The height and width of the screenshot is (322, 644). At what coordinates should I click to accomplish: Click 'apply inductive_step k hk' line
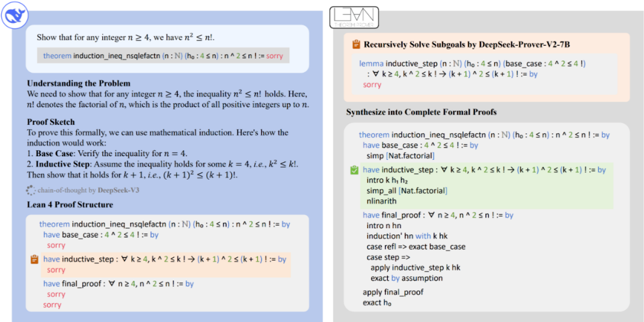(416, 268)
